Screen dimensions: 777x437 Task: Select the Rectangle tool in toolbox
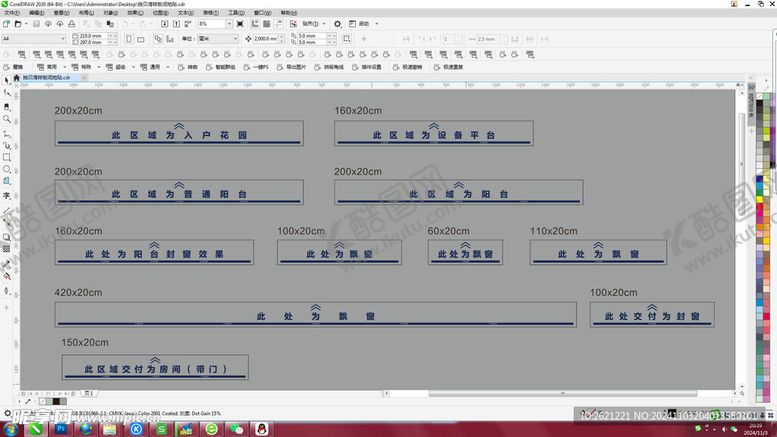tap(6, 157)
